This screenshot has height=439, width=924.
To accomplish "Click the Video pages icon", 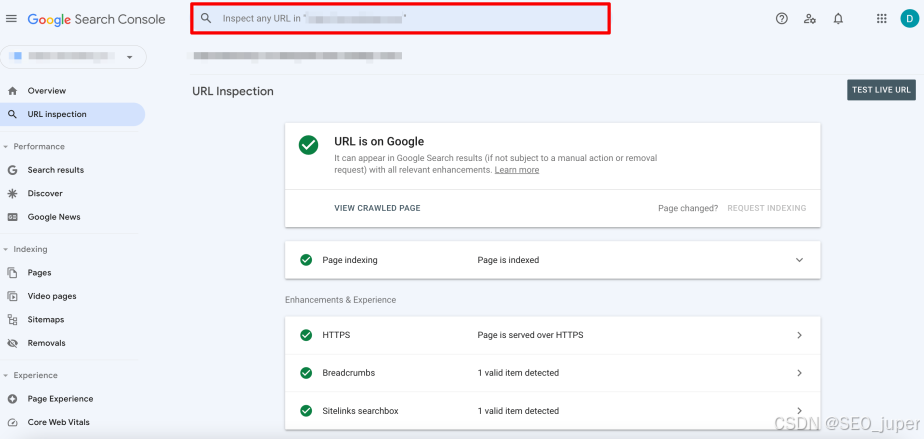I will click(x=12, y=296).
